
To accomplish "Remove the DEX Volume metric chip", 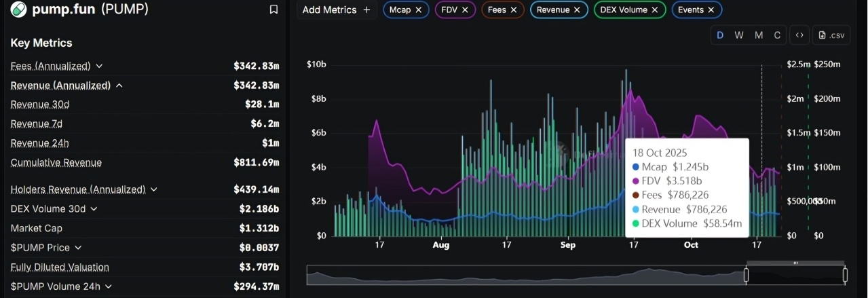I will [x=655, y=10].
